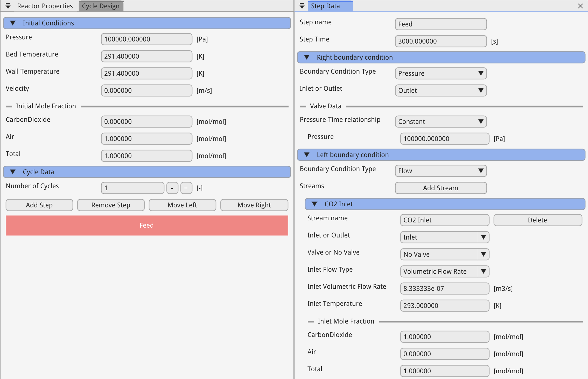The width and height of the screenshot is (588, 379).
Task: Delete the CO2 Inlet stream
Action: [537, 220]
